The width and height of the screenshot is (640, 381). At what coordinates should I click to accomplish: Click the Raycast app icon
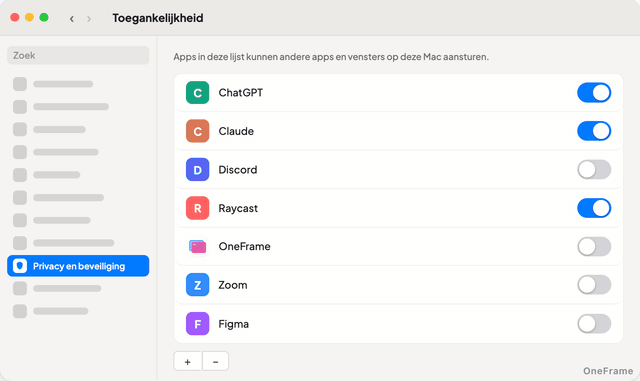coord(198,208)
